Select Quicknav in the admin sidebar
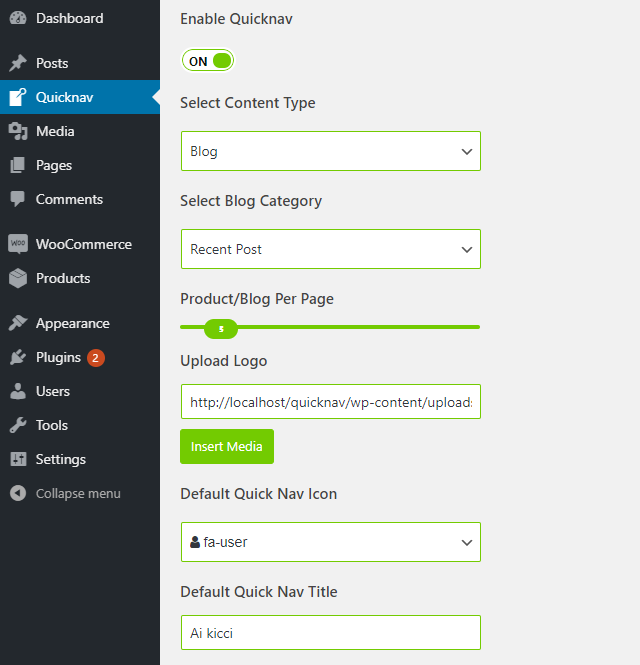Screen dimensions: 640x665 tap(80, 97)
